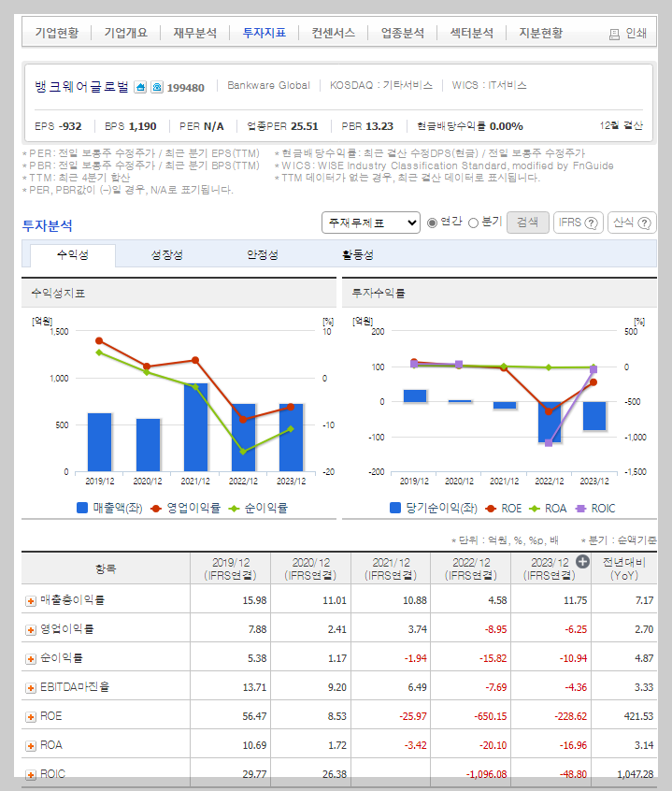
Task: Expand the 영업이익률 row
Action: (x=31, y=630)
